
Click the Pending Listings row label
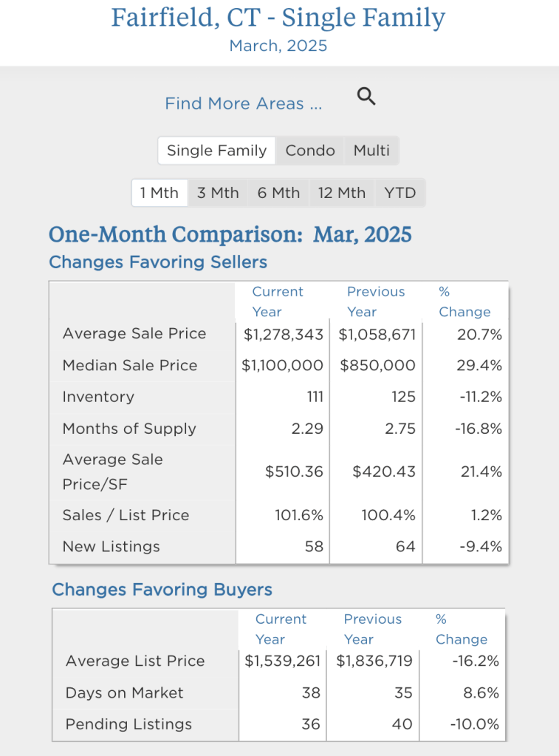128,725
